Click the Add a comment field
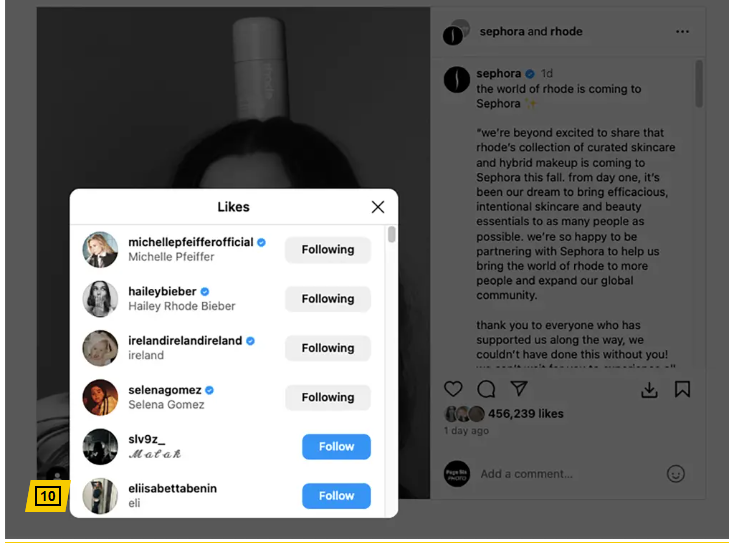The image size is (729, 543). tap(526, 474)
